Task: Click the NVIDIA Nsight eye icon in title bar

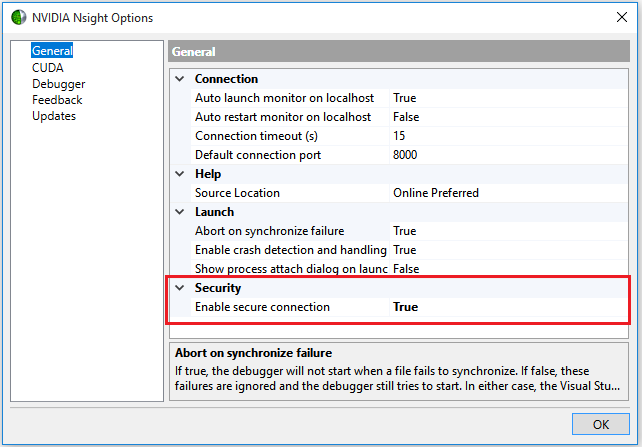Action: pos(18,18)
